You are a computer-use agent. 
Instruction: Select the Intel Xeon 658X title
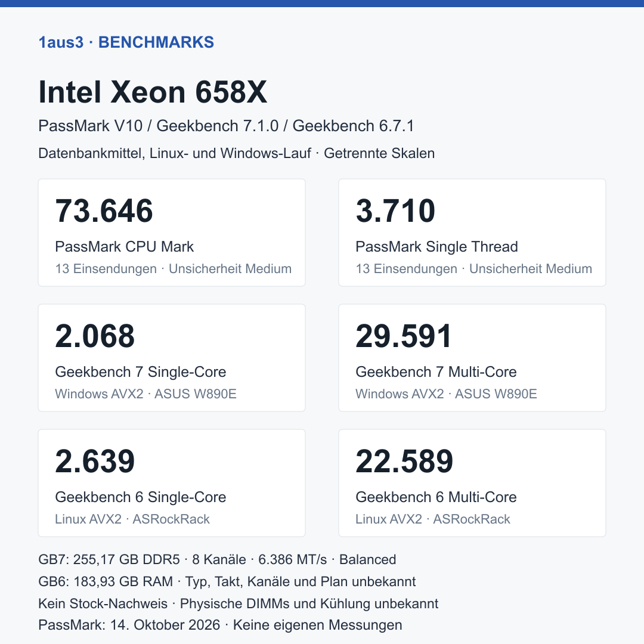tap(153, 92)
